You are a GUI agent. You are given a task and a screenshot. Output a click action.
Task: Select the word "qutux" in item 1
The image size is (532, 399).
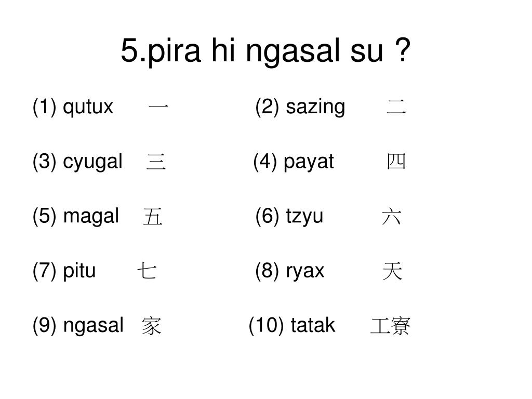click(x=88, y=108)
